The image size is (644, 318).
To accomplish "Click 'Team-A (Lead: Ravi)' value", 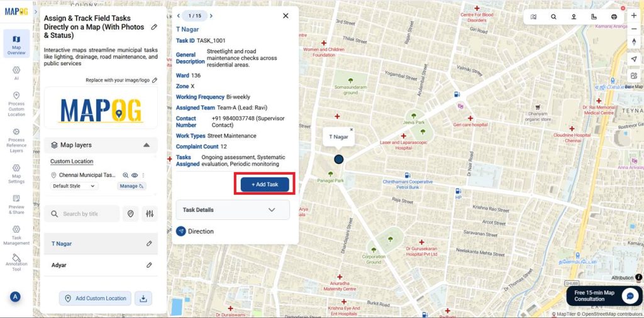I will (x=242, y=108).
